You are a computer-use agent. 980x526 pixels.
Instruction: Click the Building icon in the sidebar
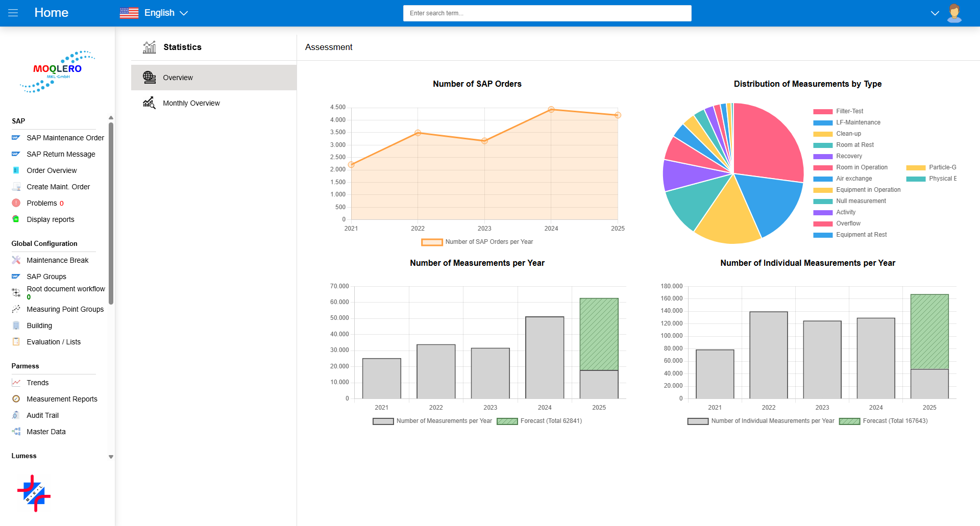16,325
